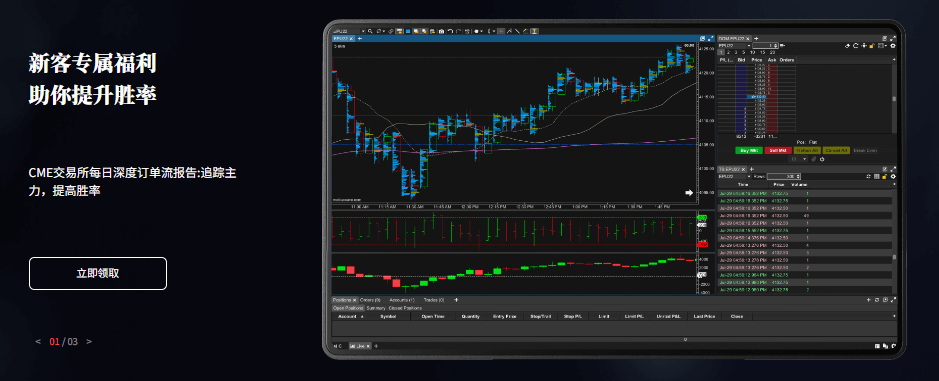Image resolution: width=939 pixels, height=381 pixels.
Task: Select the text T tool in chart toolbar
Action: click(x=534, y=31)
